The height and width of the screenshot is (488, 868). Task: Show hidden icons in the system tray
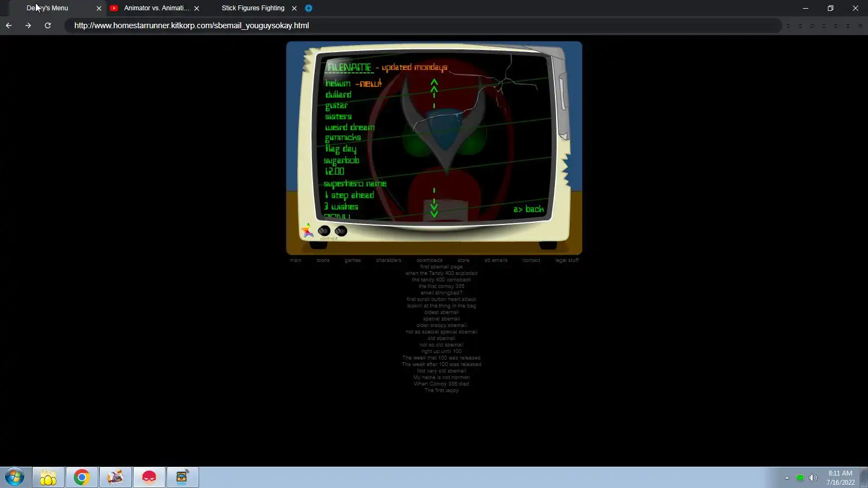tap(787, 478)
